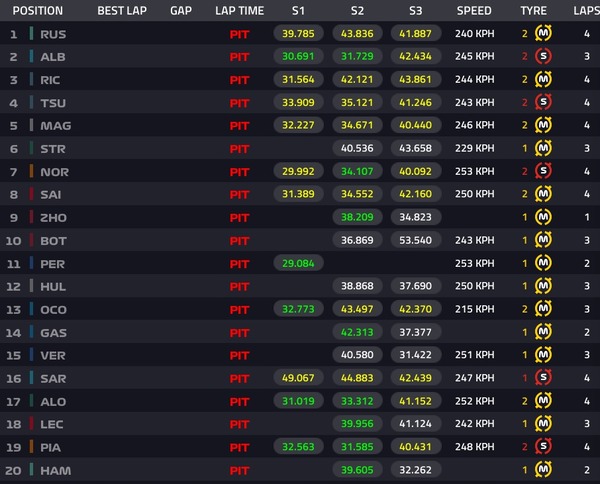600x484 pixels.
Task: Click the TYRE column header
Action: click(533, 11)
